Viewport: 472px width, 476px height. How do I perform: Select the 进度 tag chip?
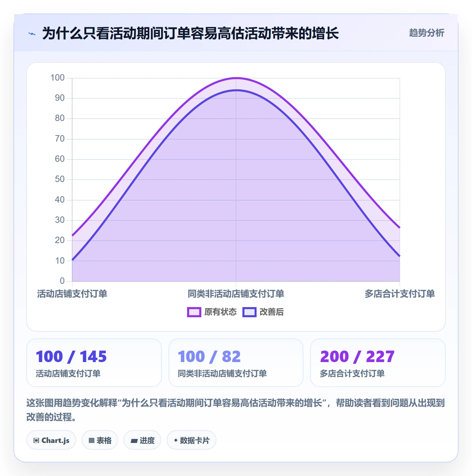click(142, 440)
